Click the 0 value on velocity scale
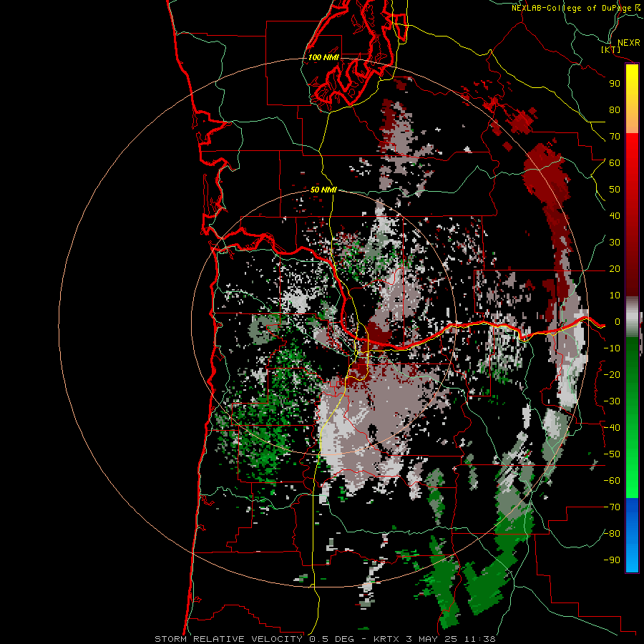Image resolution: width=644 pixels, height=644 pixels. coord(618,321)
